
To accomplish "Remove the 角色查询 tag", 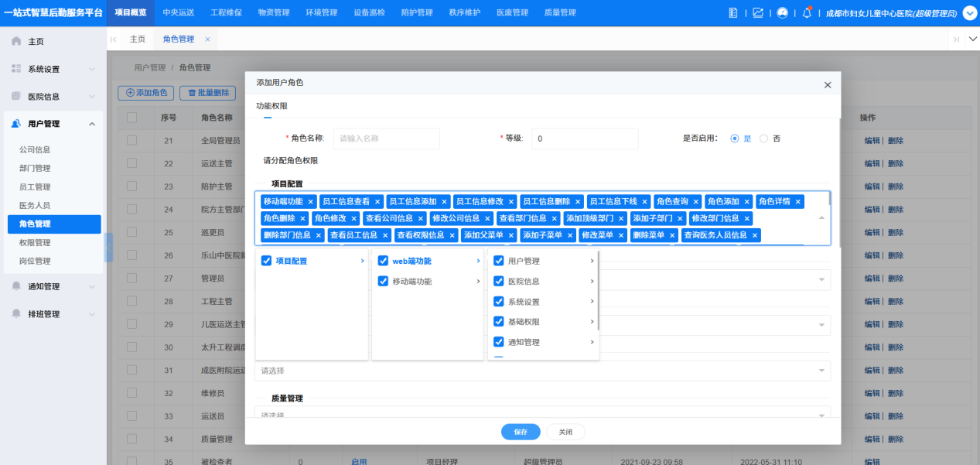I will [696, 202].
